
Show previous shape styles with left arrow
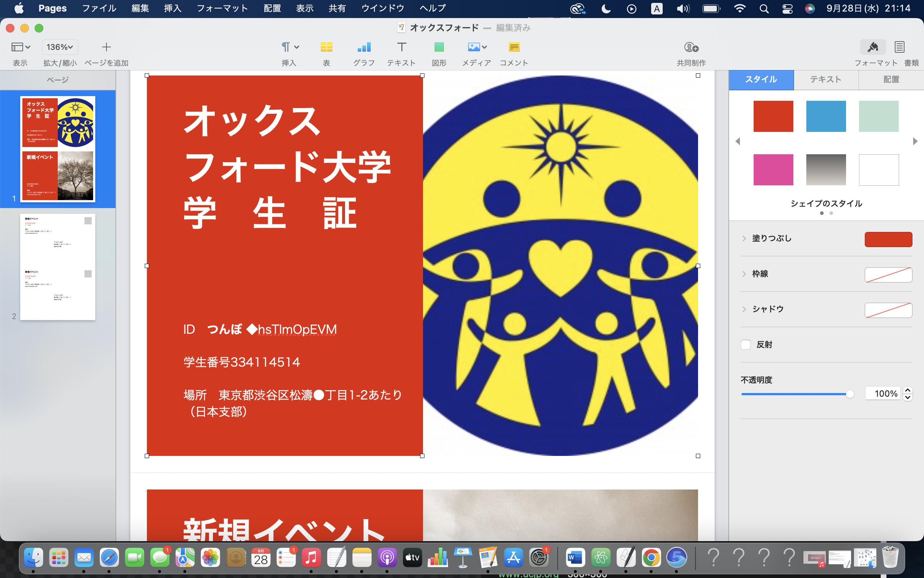[738, 142]
